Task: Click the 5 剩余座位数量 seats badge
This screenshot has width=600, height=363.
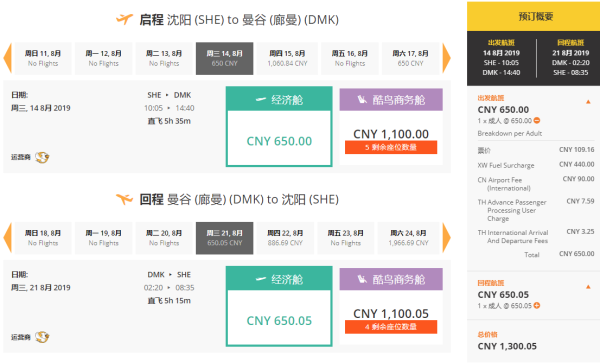Action: (x=391, y=147)
